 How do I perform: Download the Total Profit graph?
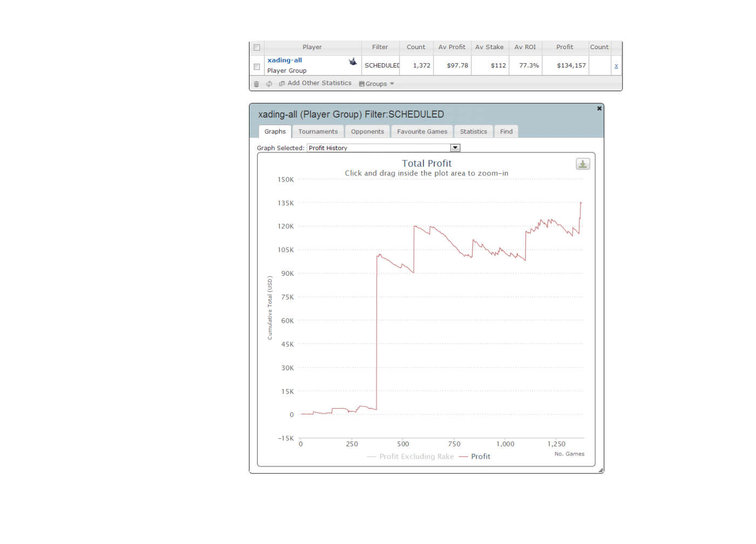pos(583,164)
